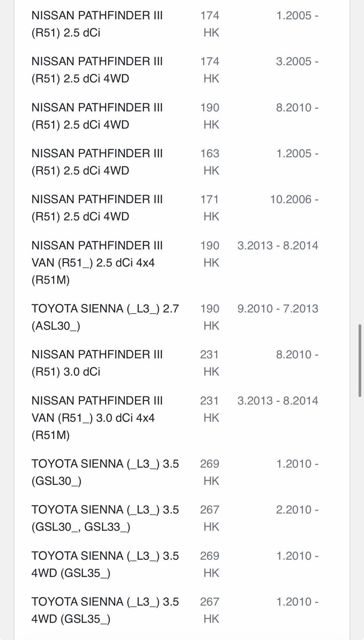Click the 2.2010 date in the Sienna row
The image size is (364, 640).
coord(297,510)
